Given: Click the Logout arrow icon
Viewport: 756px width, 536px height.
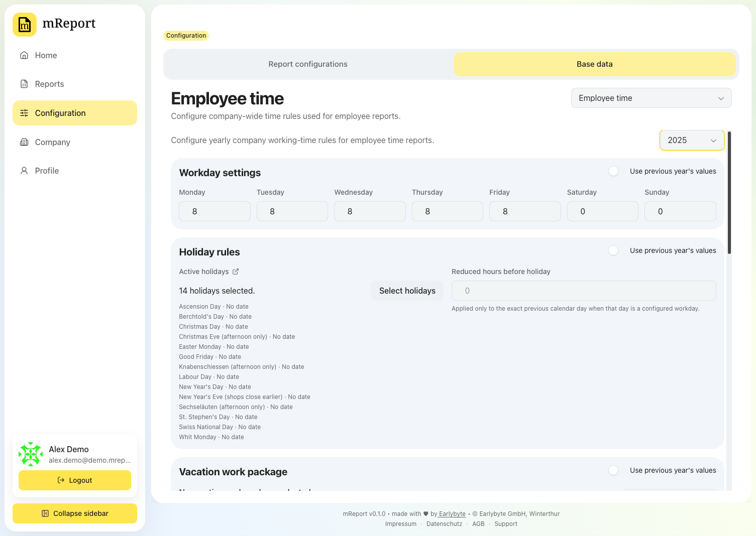Looking at the screenshot, I should pos(61,480).
